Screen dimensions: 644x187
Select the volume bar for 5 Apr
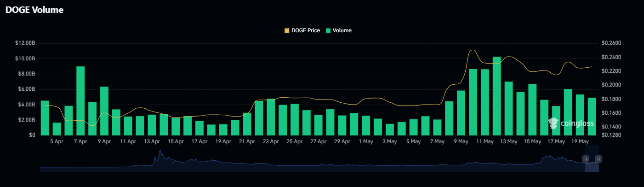[x=57, y=129]
